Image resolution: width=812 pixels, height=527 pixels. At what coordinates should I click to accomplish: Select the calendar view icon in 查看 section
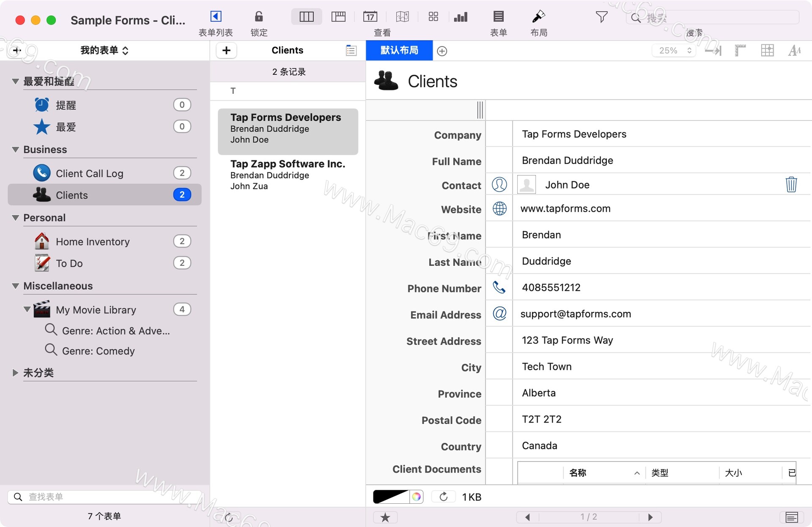(370, 17)
